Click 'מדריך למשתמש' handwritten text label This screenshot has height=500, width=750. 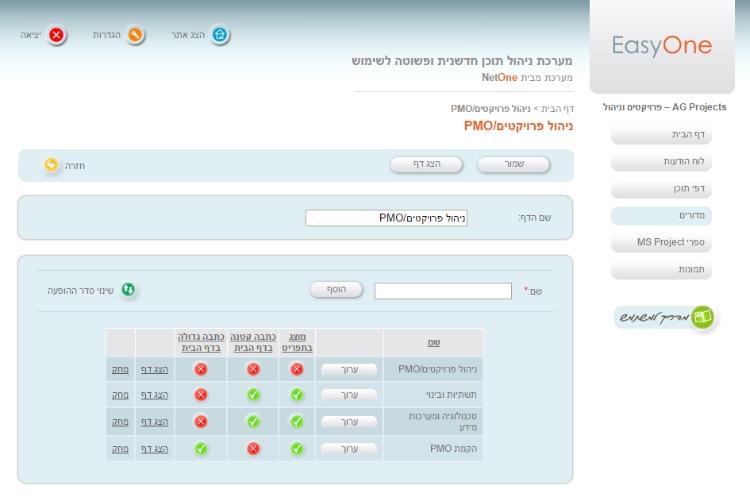tap(654, 317)
